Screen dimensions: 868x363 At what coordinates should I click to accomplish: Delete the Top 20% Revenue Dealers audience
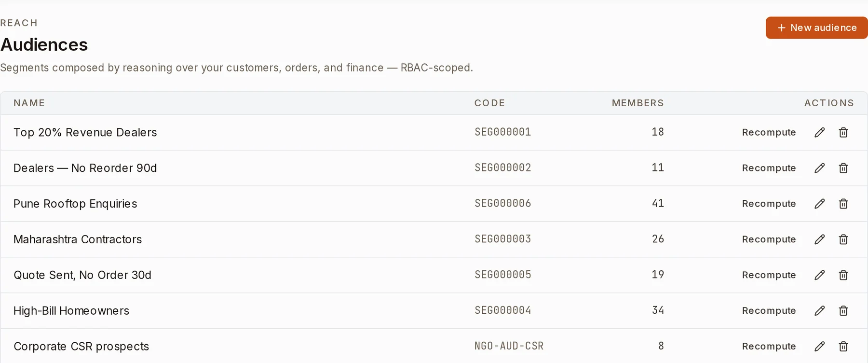(x=843, y=132)
